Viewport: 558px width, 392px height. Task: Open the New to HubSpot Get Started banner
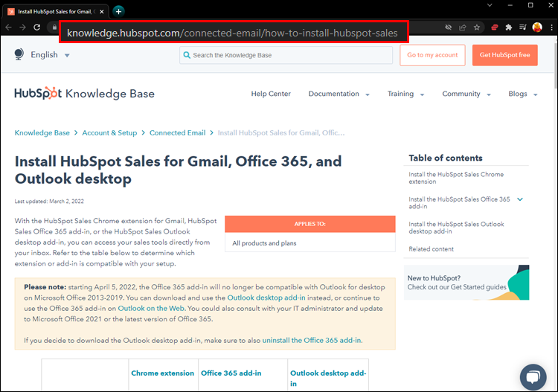466,283
